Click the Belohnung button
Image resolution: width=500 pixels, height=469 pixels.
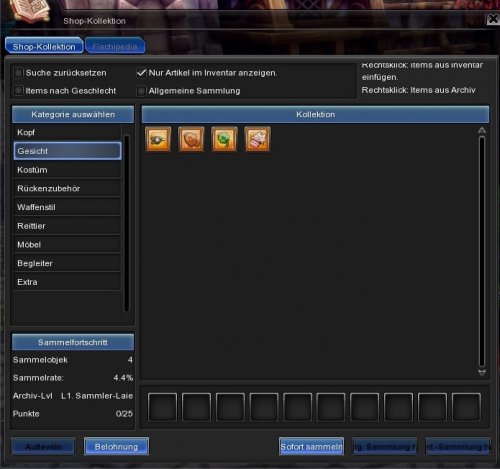(x=116, y=447)
